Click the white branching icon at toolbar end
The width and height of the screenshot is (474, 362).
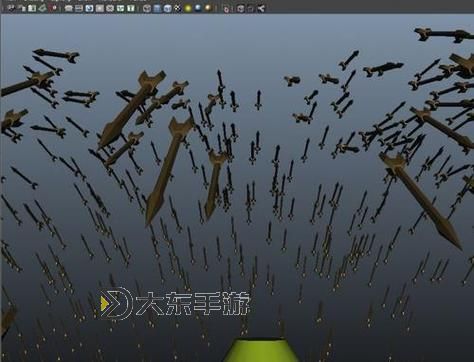click(261, 8)
